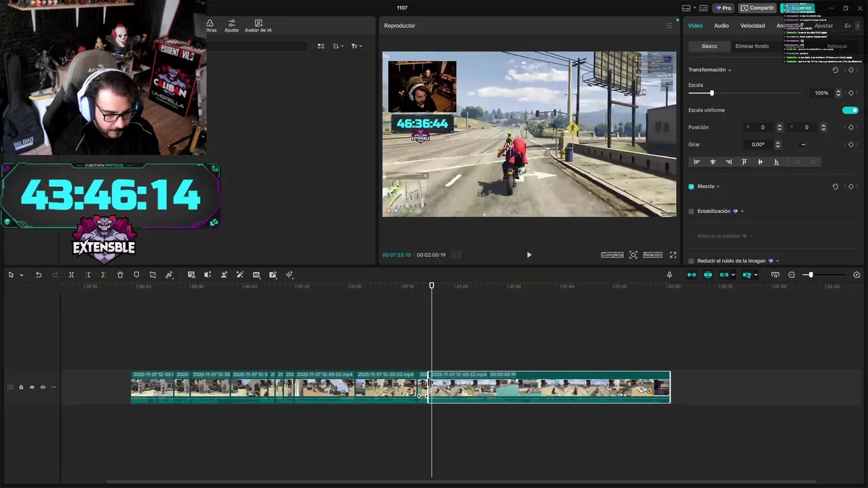Image resolution: width=868 pixels, height=488 pixels.
Task: Undo the last timeline edit
Action: tap(39, 274)
